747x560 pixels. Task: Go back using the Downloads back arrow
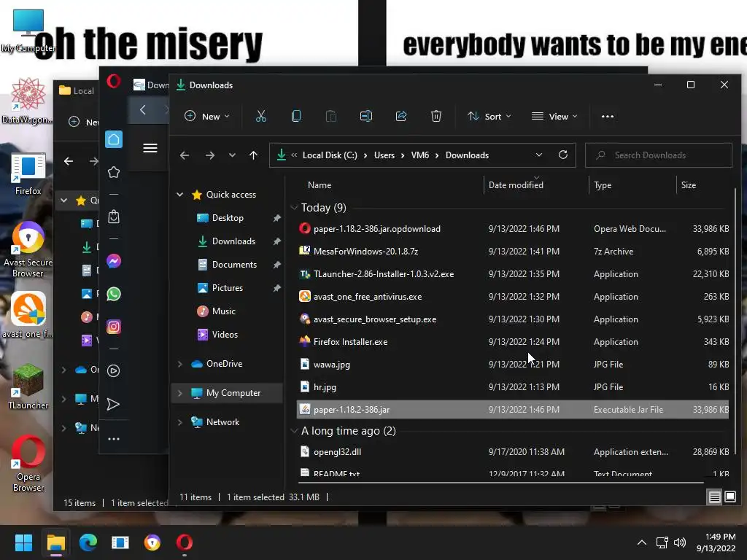coord(185,155)
